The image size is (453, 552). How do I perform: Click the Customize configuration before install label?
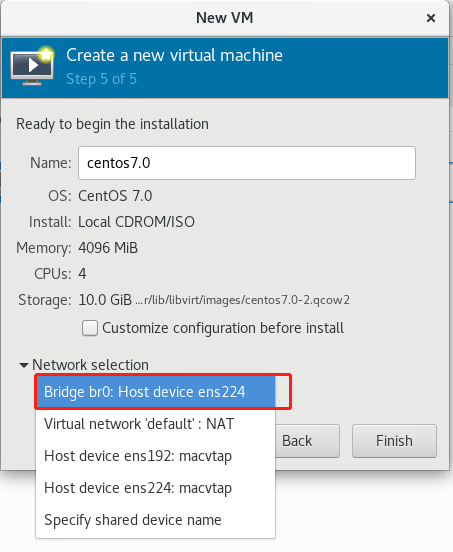pos(223,328)
